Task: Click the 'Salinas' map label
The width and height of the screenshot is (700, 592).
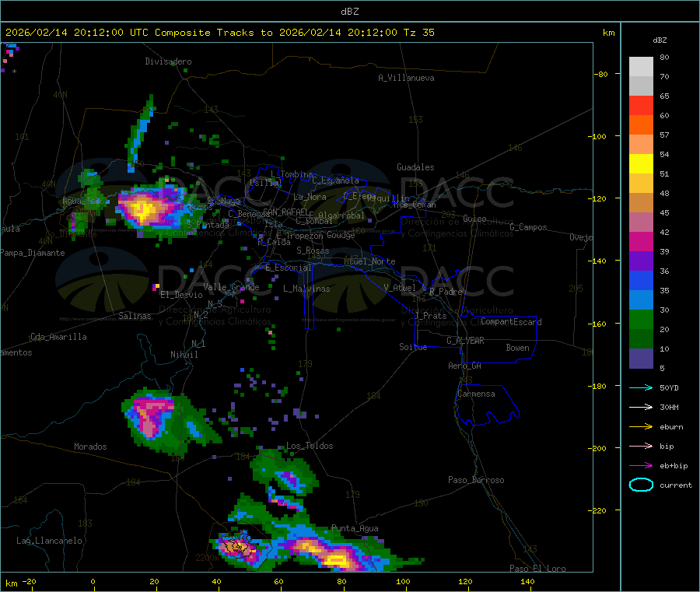Action: click(135, 316)
